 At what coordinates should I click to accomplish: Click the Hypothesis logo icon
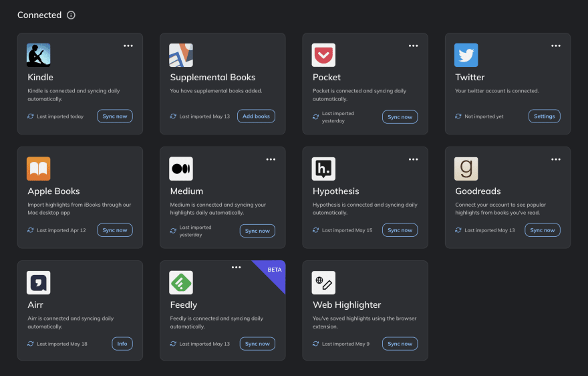tap(323, 169)
